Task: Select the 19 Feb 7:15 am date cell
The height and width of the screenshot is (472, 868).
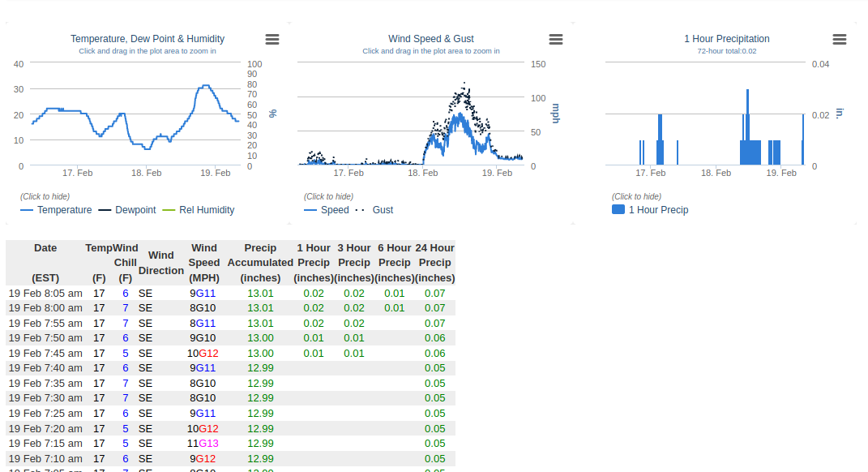Action: coord(45,444)
